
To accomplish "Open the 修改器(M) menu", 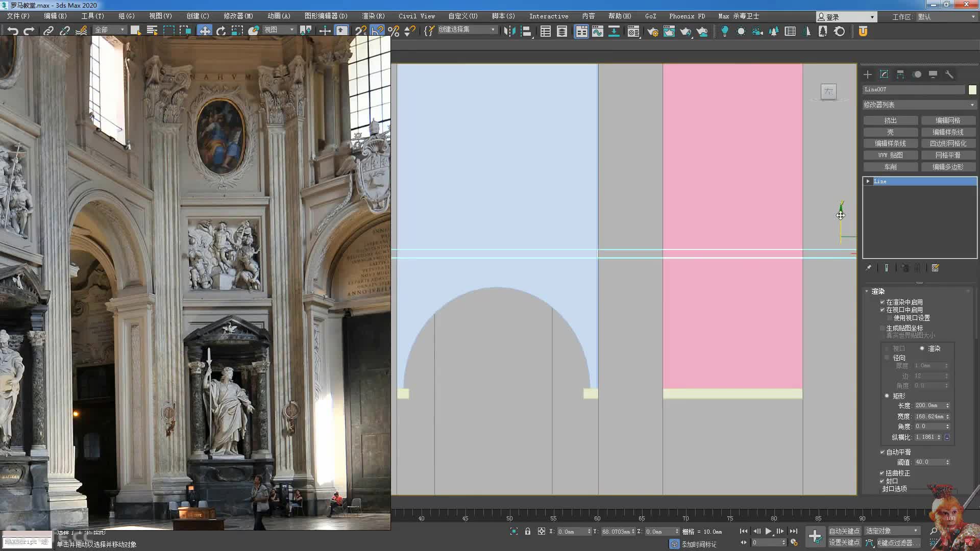I will (x=238, y=16).
